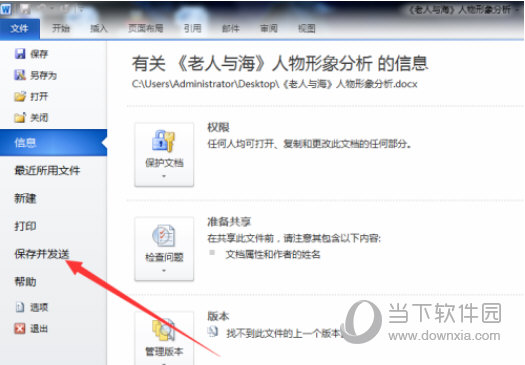525x365 pixels.
Task: Open Recent files (最近所用文件) menu item
Action: tap(47, 170)
